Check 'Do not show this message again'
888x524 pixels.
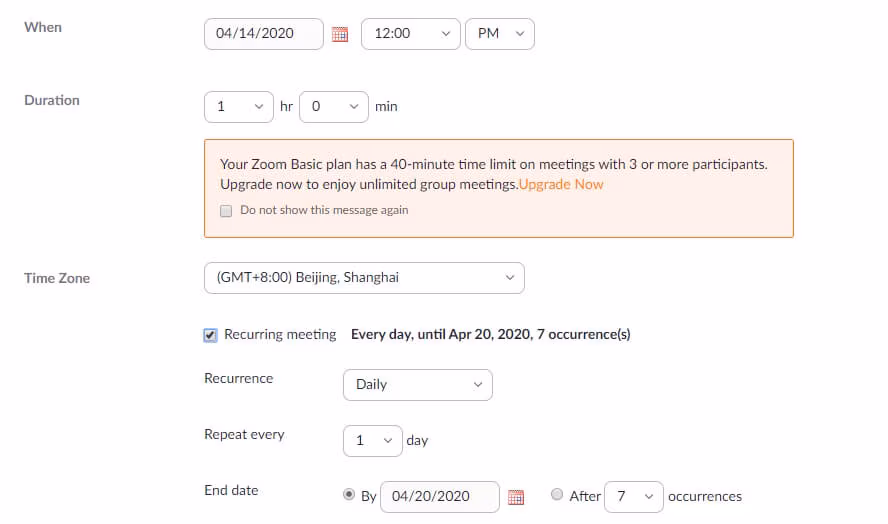(x=226, y=211)
